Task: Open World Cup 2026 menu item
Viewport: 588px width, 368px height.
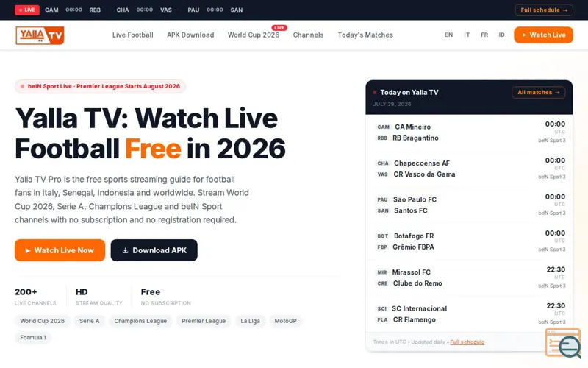Action: (254, 35)
